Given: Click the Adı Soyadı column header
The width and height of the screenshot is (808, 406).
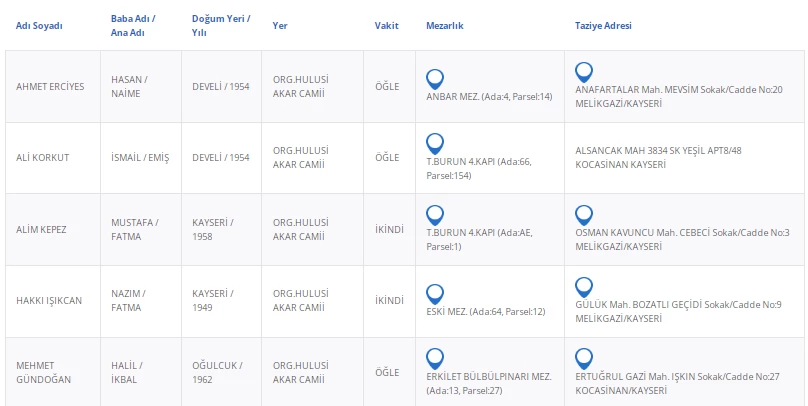Looking at the screenshot, I should [39, 26].
